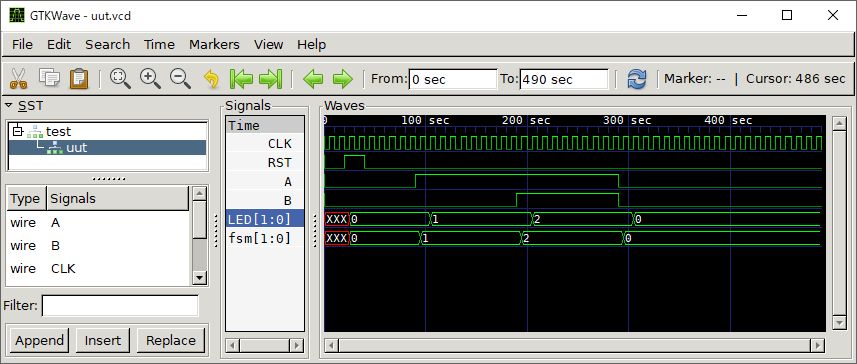The image size is (857, 364).
Task: Click signal list scrollbar up arrow
Action: click(x=200, y=193)
